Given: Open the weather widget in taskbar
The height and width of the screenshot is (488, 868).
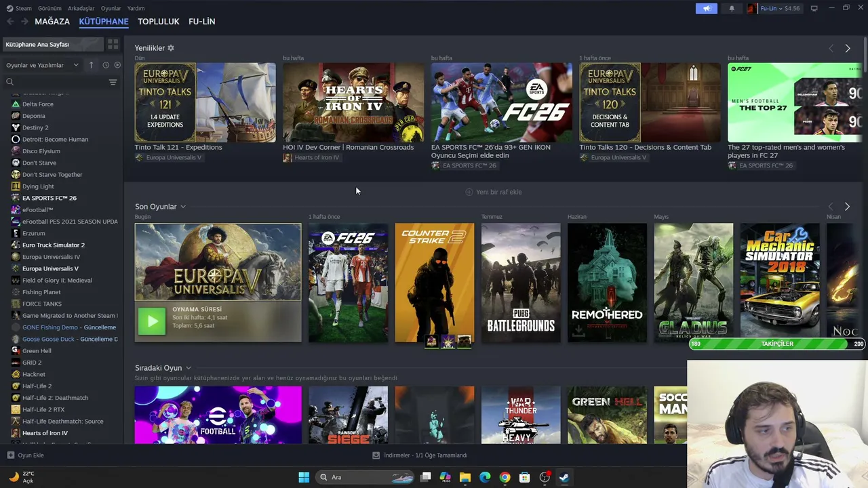Looking at the screenshot, I should [x=22, y=477].
